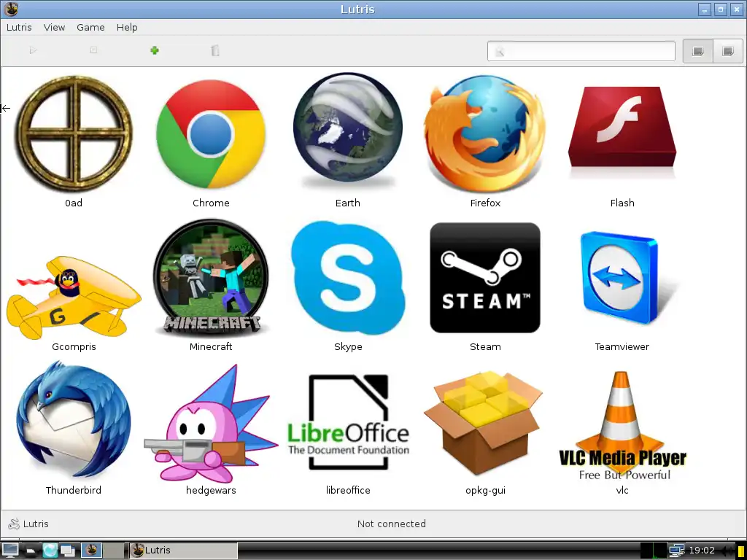The height and width of the screenshot is (560, 747).
Task: Click the "Not connected" status text
Action: (x=392, y=524)
